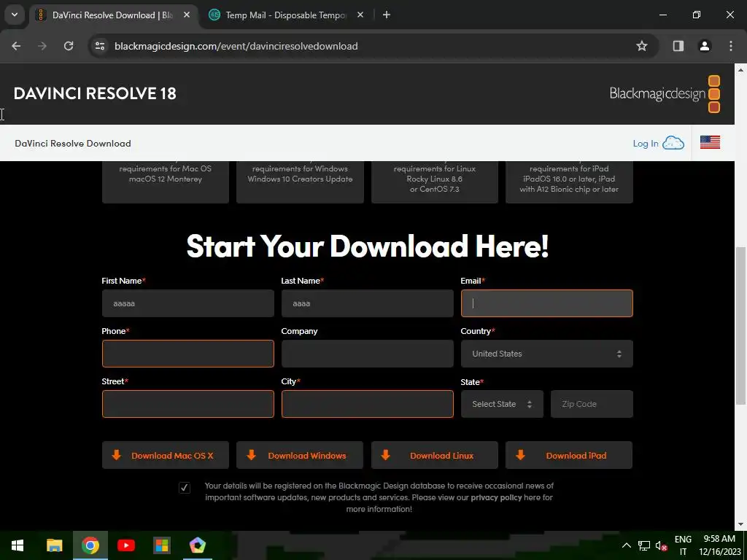Click scrollbar up arrow
Image resolution: width=747 pixels, height=560 pixels.
[x=740, y=69]
